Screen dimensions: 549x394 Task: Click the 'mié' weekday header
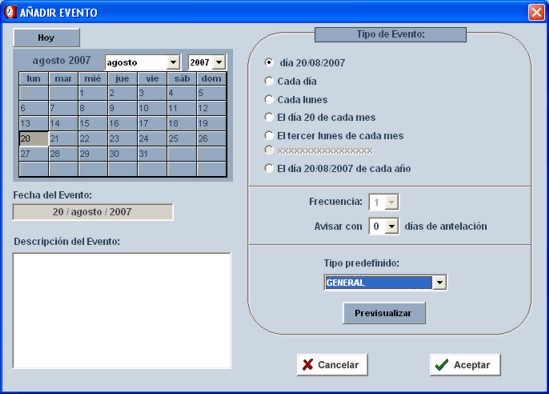92,78
